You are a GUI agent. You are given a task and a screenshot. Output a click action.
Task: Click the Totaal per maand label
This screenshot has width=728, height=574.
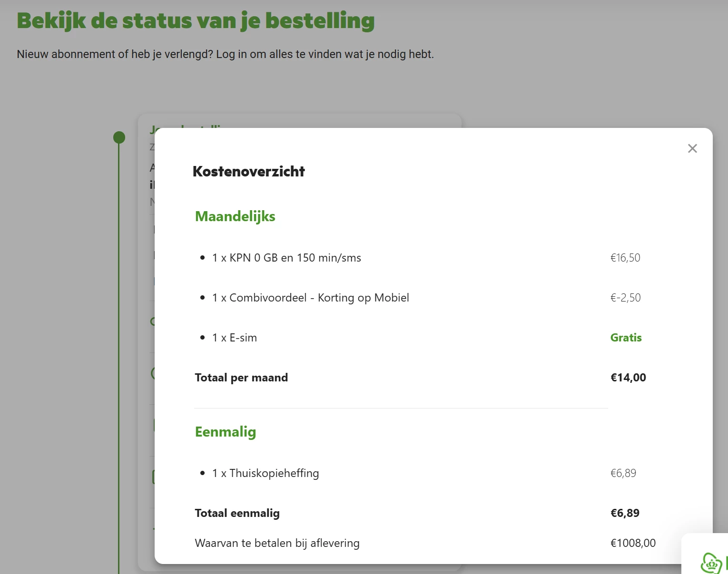[241, 378]
